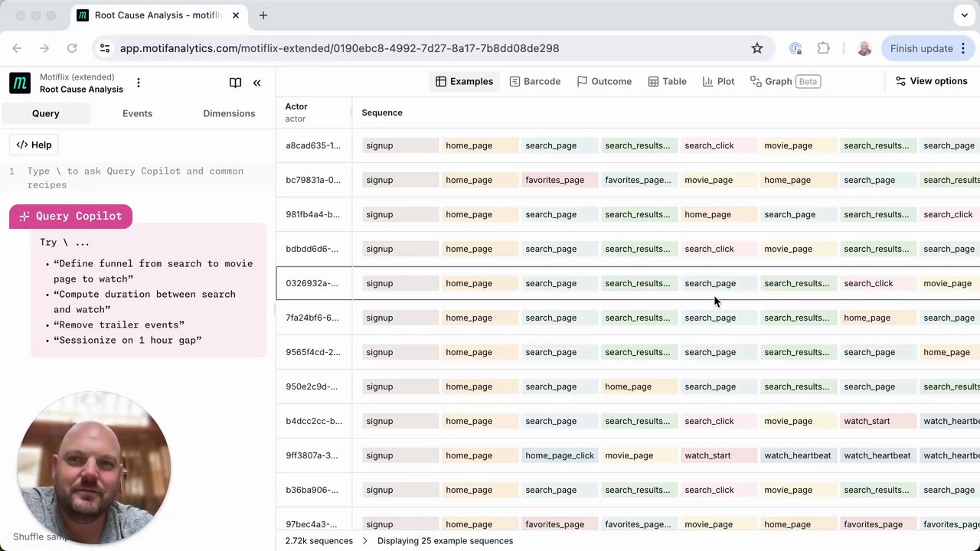Open the three-dot project menu

pos(139,83)
